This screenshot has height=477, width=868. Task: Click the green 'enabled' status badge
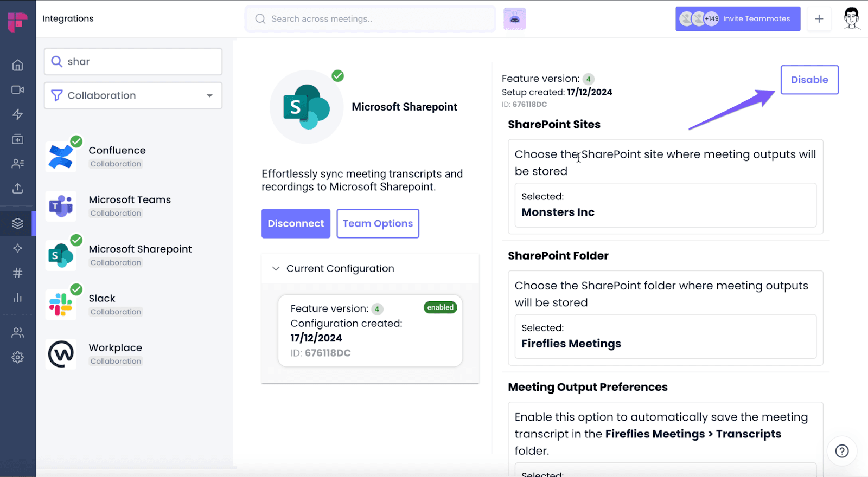coord(441,307)
